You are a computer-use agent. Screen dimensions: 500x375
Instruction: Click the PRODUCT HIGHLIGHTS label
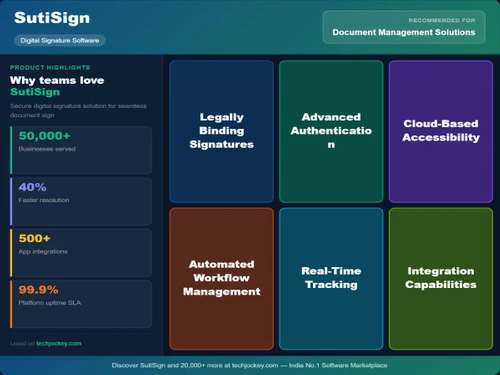pyautogui.click(x=50, y=67)
